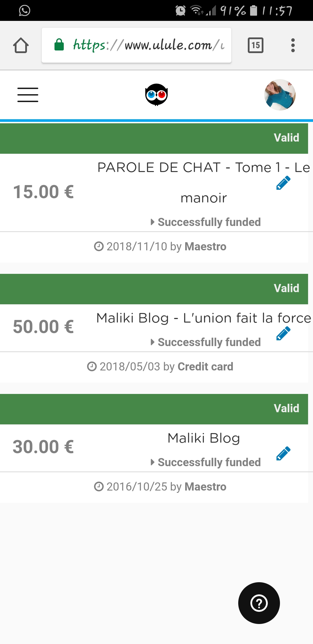
Task: Open Maliki Blog - L'union fait la force
Action: tap(203, 318)
